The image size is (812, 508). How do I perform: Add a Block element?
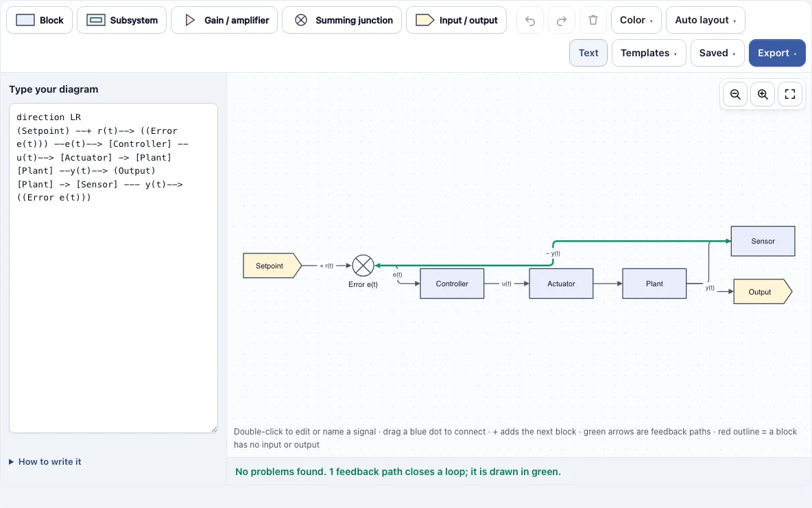point(39,20)
